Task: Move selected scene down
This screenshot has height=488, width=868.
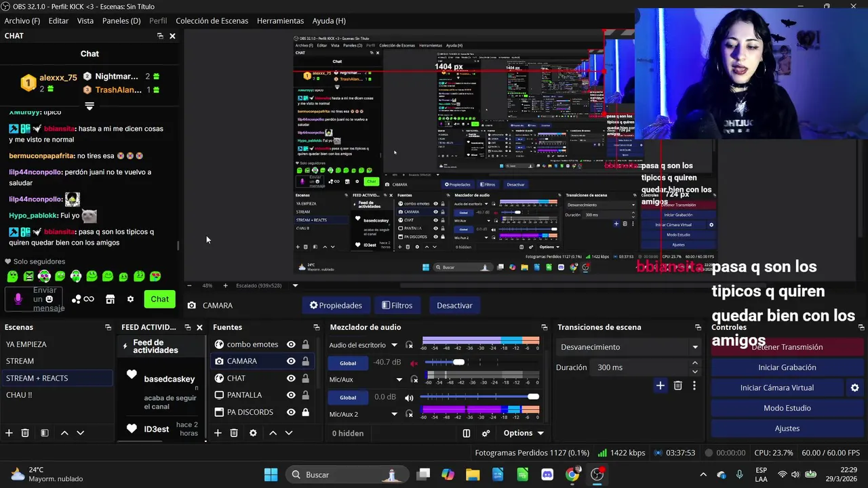Action: point(80,432)
